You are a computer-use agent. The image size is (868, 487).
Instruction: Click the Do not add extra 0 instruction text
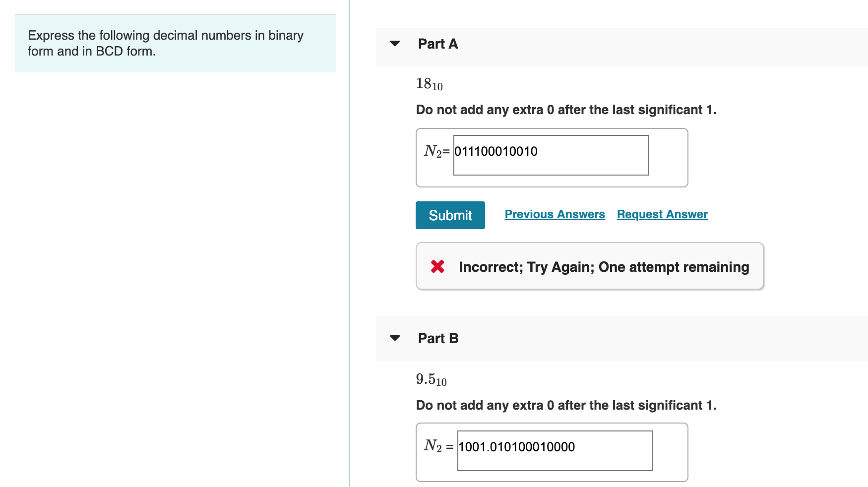566,110
